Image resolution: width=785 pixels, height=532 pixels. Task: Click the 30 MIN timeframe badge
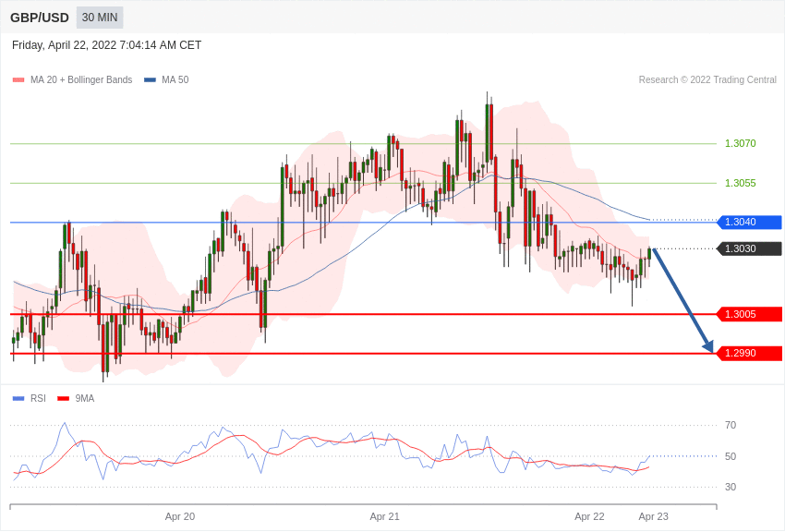click(100, 18)
